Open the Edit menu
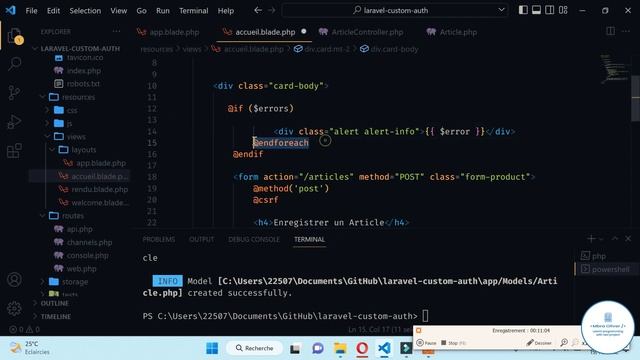 tap(53, 11)
